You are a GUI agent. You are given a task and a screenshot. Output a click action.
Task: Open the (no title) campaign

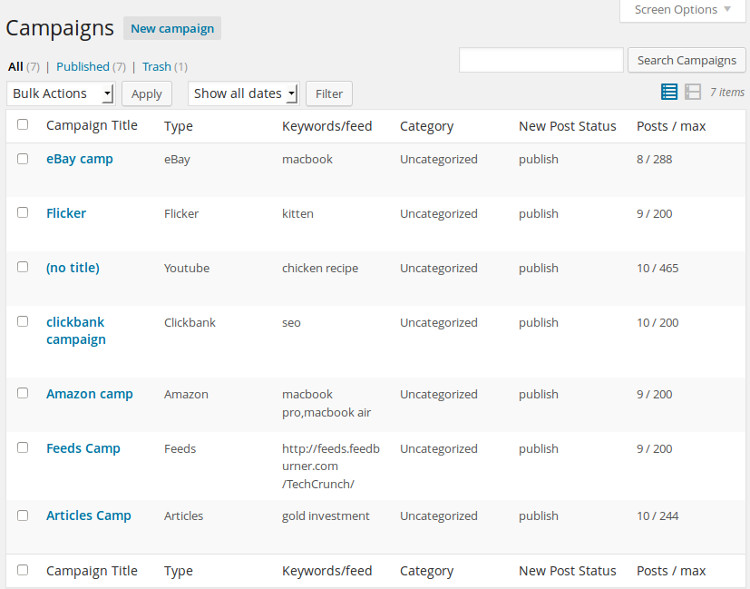pos(73,268)
